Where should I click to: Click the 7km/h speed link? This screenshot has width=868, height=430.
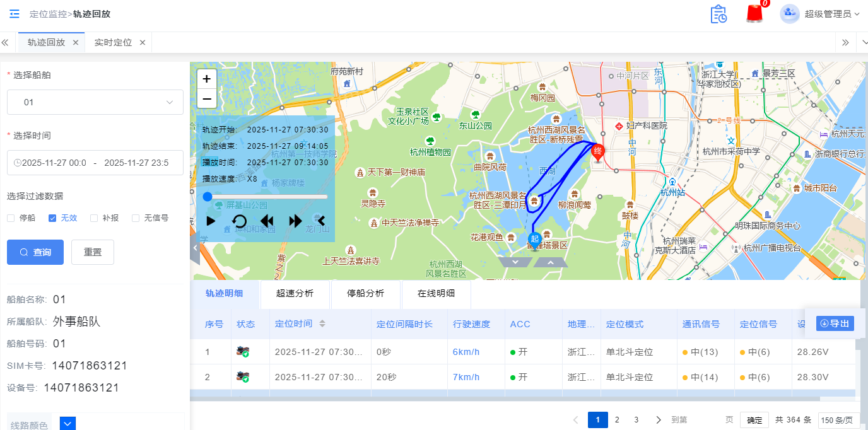(466, 377)
